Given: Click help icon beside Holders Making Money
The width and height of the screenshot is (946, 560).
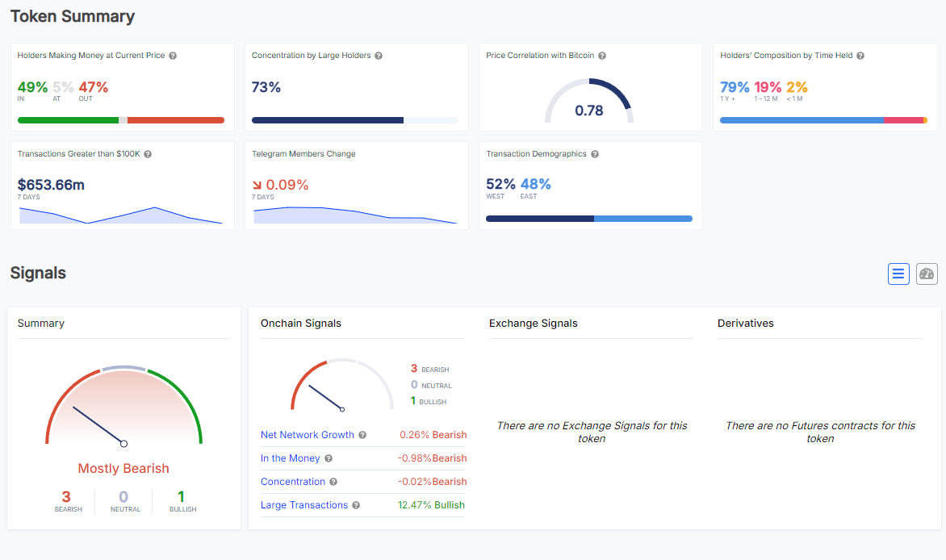Looking at the screenshot, I should (173, 56).
